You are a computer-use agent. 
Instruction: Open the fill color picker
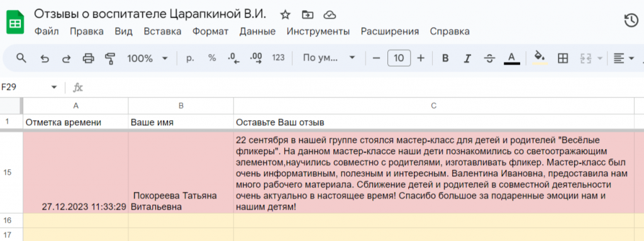[540, 59]
